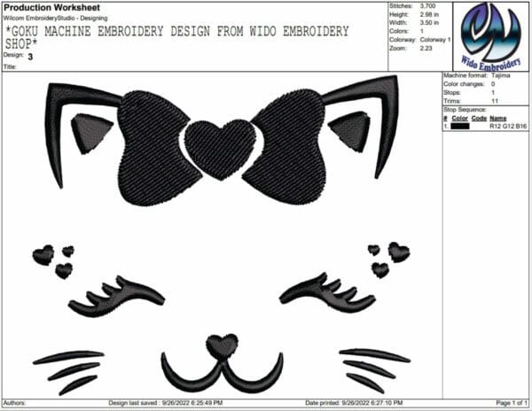
Task: Select the zoom value "2.23"
Action: pyautogui.click(x=426, y=48)
